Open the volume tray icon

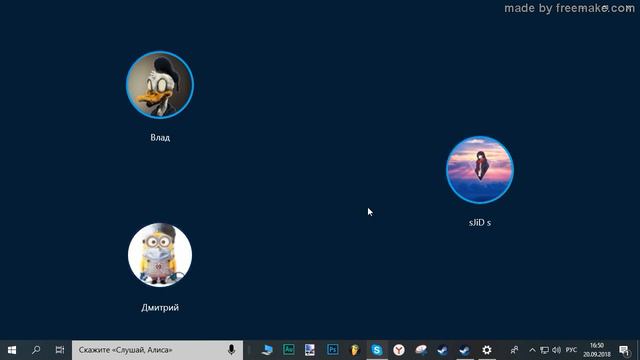tap(556, 350)
